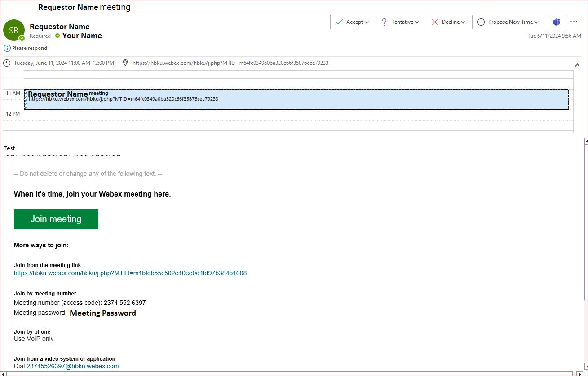Select the meeting block in calendar preview
The width and height of the screenshot is (588, 376).
296,99
